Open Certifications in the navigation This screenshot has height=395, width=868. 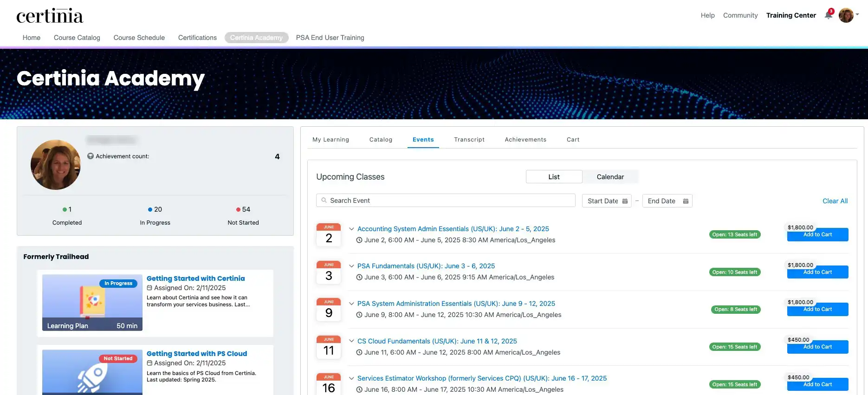click(x=197, y=38)
